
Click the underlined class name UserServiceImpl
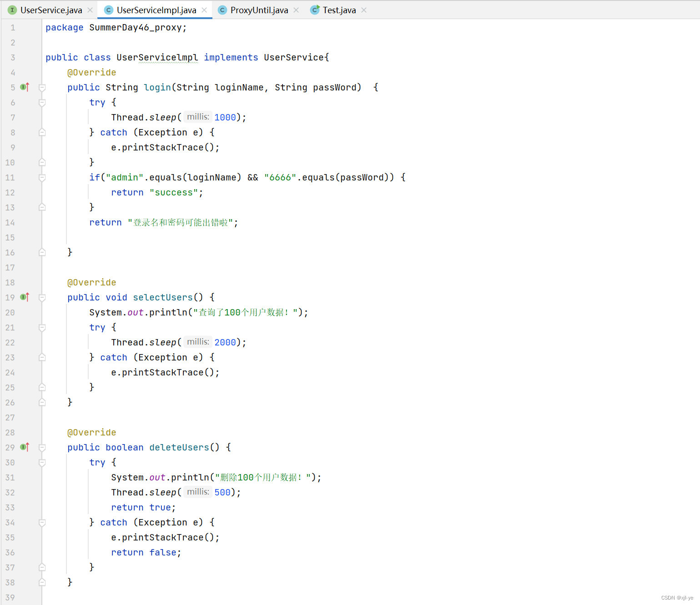(x=157, y=57)
